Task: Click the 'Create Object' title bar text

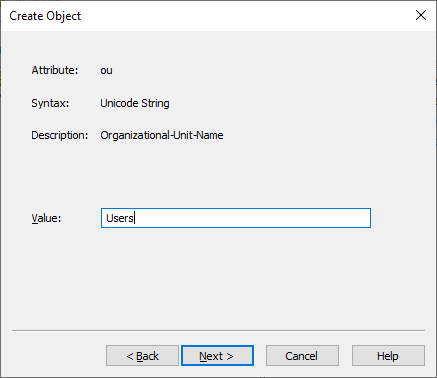Action: tap(45, 16)
